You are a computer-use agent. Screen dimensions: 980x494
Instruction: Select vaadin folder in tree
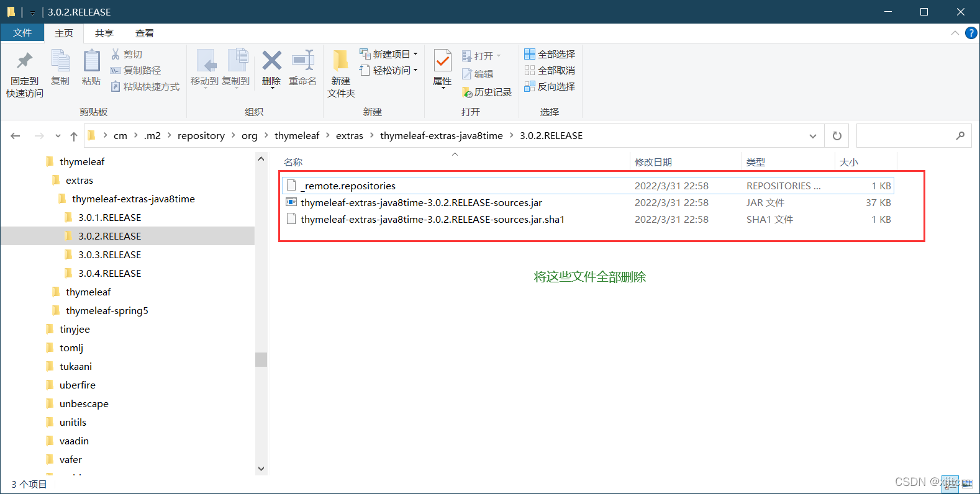point(74,441)
